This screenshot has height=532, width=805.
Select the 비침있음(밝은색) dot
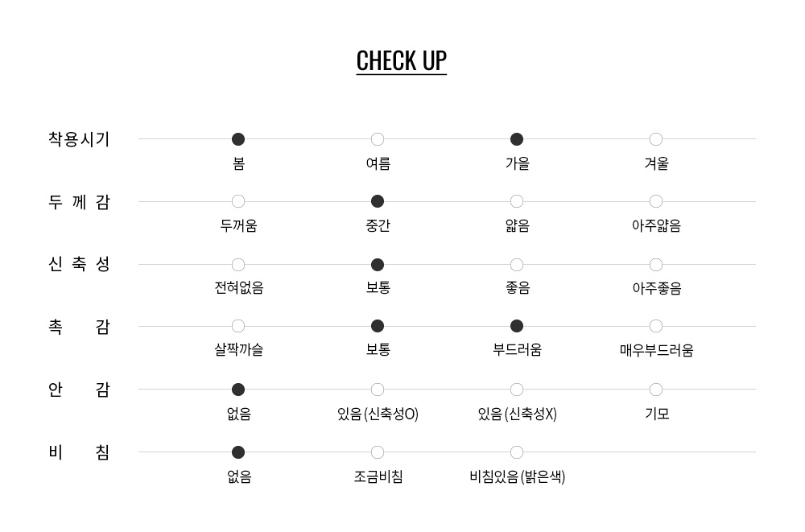(x=517, y=452)
